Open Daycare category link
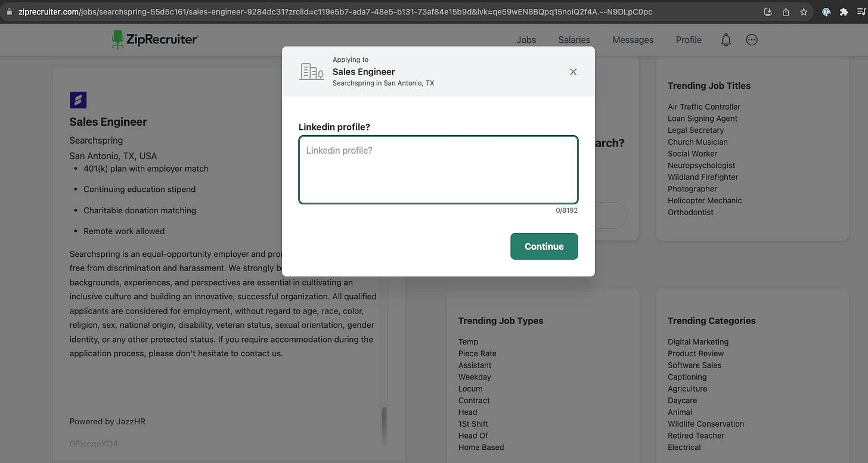Screen dimensions: 868x463 click(x=682, y=400)
